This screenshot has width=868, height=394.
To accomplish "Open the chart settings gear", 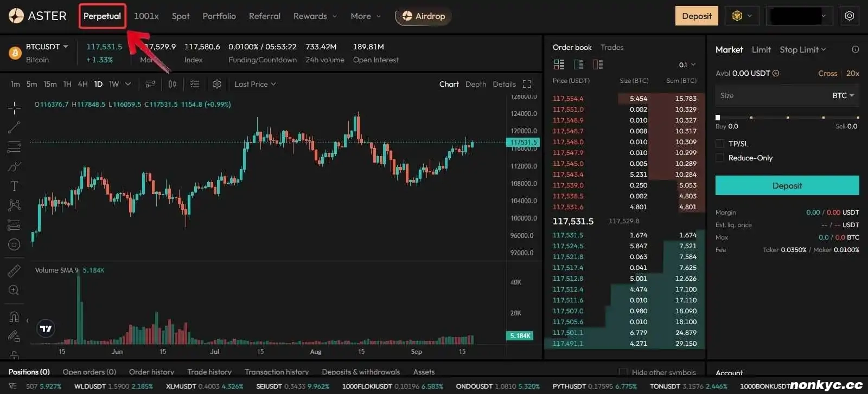I will [x=217, y=84].
